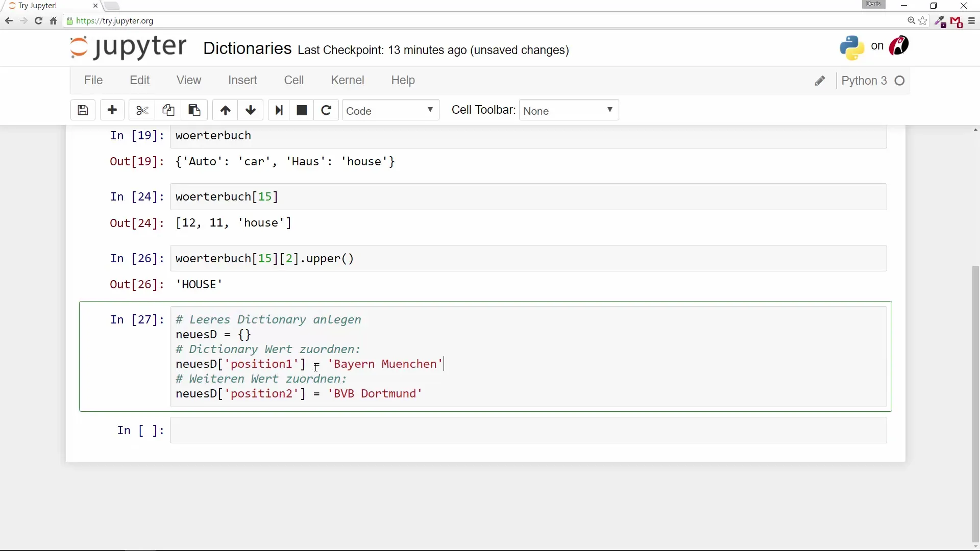Viewport: 980px width, 551px height.
Task: Move selected cell down arrow
Action: click(x=251, y=110)
